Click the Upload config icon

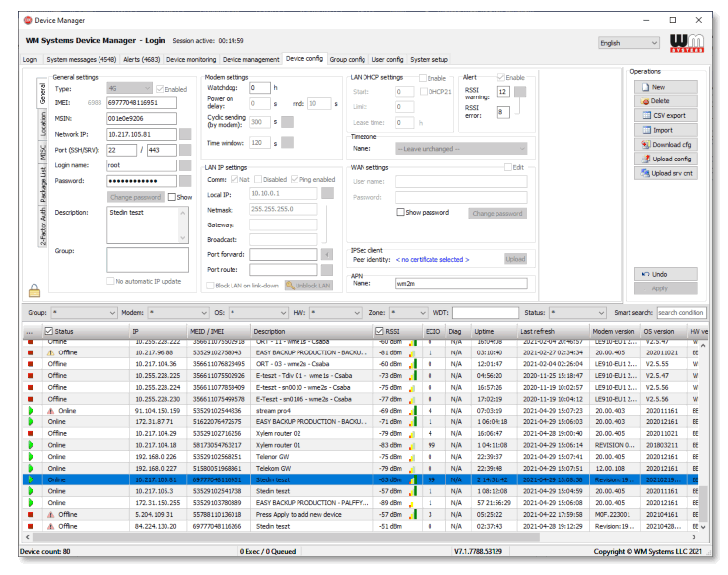click(646, 159)
